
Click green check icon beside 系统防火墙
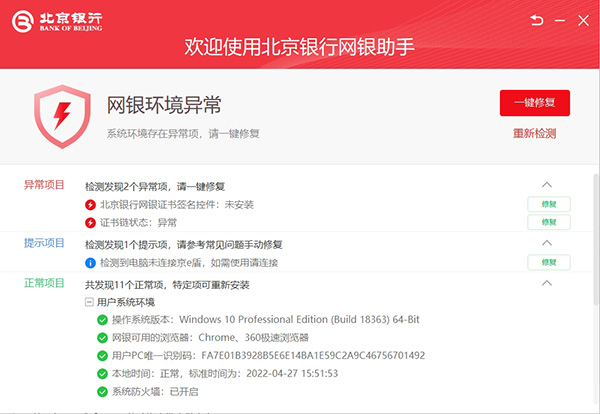point(102,392)
